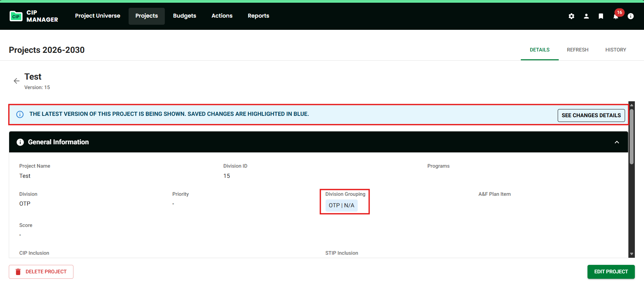Screen dimensions: 644x294
Task: Go back using the left arrow icon
Action: [17, 81]
